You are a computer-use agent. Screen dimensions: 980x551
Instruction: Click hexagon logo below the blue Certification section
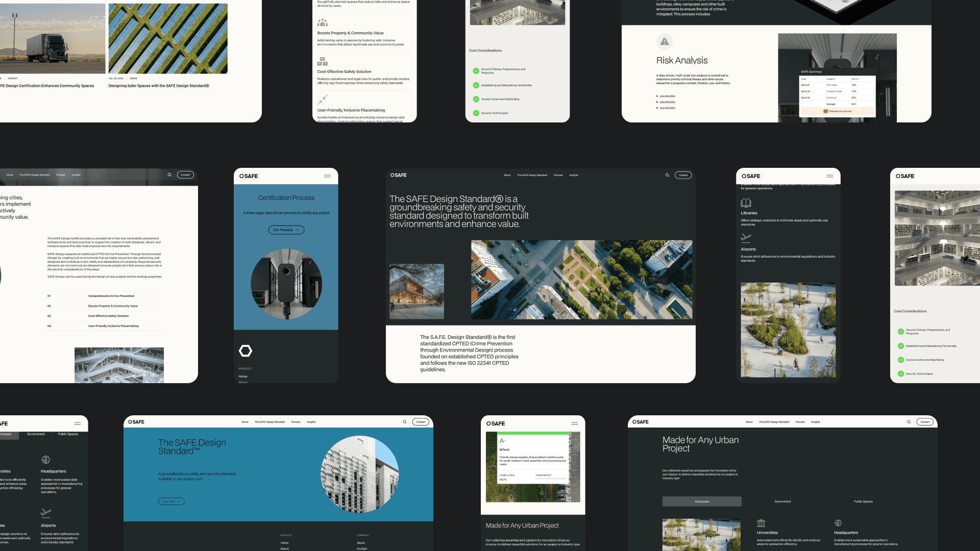246,350
